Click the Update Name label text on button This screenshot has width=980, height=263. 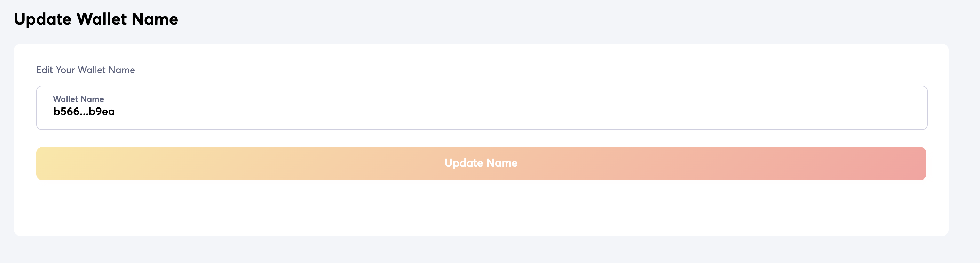(481, 163)
